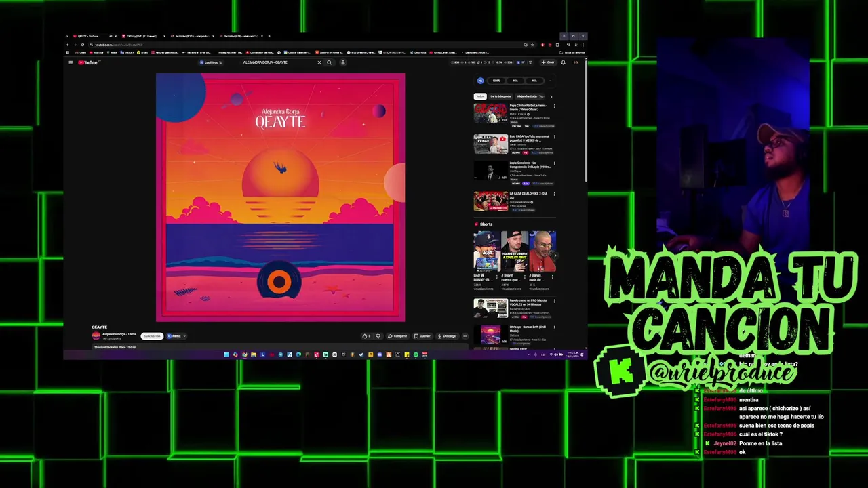The height and width of the screenshot is (488, 868).
Task: Select the Alejandra Borja filter chip
Action: tap(530, 96)
